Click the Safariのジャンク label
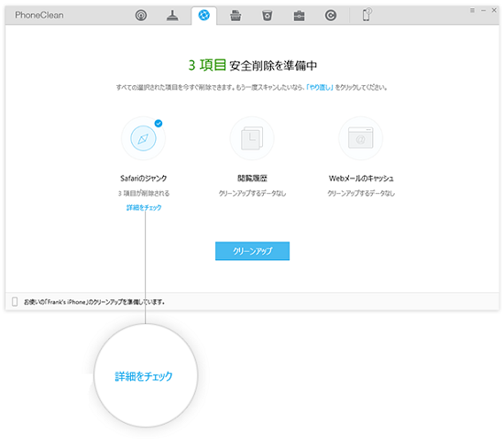Screen dimensions: 504x445 [143, 179]
